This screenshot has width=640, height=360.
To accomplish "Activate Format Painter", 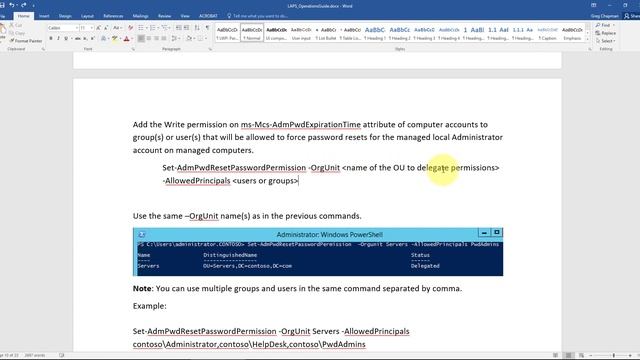I will (x=26, y=41).
